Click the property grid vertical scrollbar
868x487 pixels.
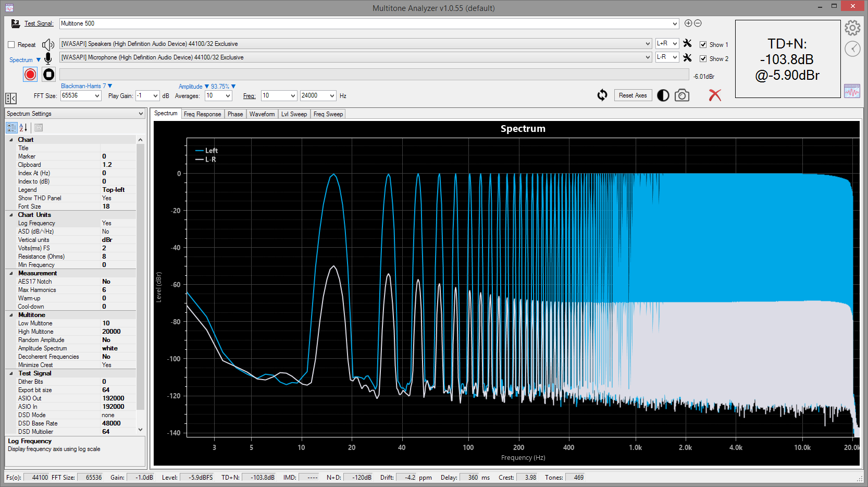coord(140,285)
